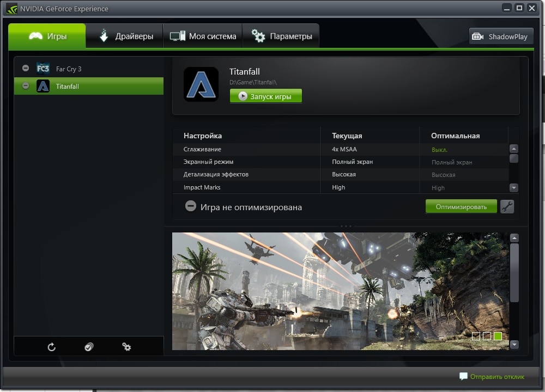Click the download arrow icon on Драйверы tab

tap(104, 36)
